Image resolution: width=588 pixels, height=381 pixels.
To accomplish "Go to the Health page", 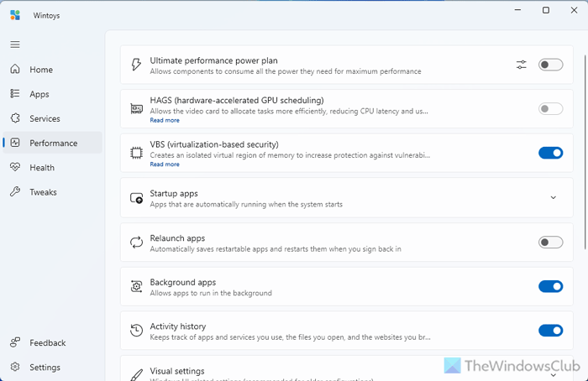I will tap(42, 168).
